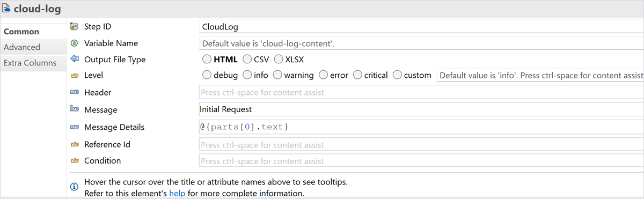The image size is (644, 199).
Task: Click the Variable Name attribute icon
Action: 75,43
